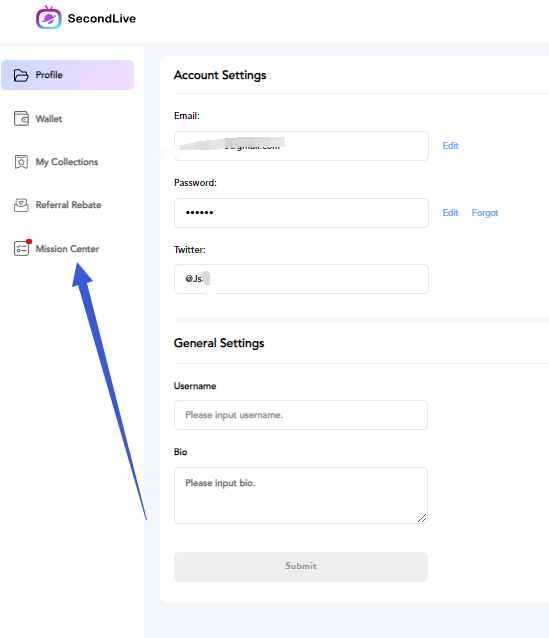
Task: Open the Mission Center checklist icon
Action: tap(21, 248)
